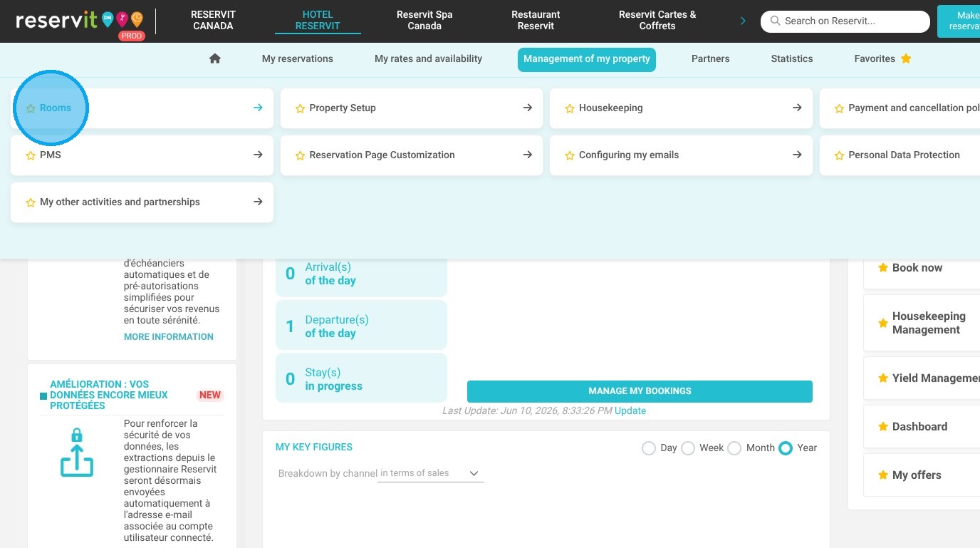Favorite Rooms with its star icon
Screen dimensions: 980x548
(x=31, y=108)
